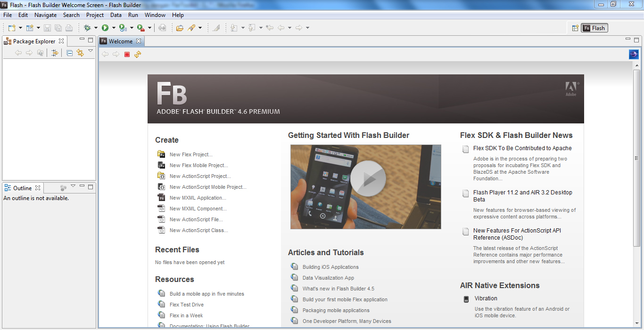Click the Refresh icon in Welcome toolbar
Image resolution: width=644 pixels, height=330 pixels.
click(x=138, y=55)
